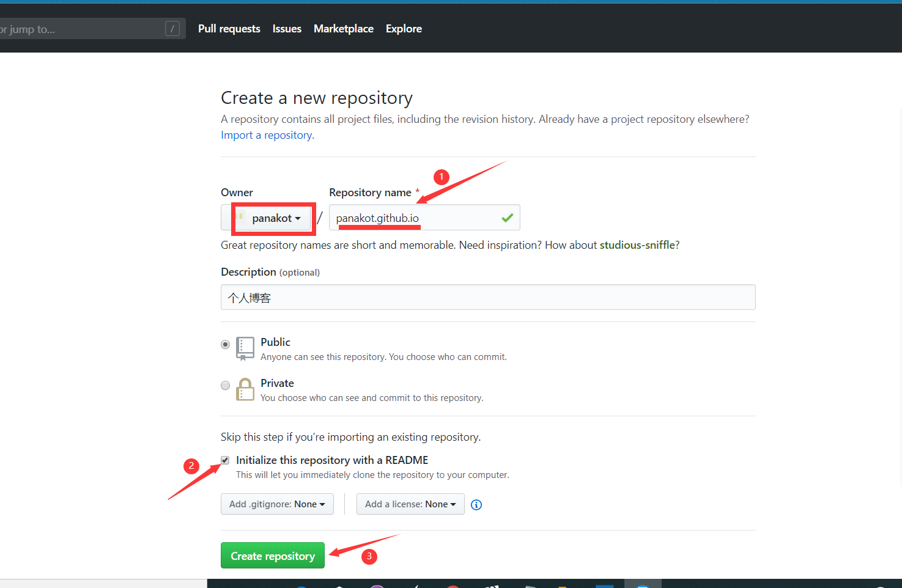
Task: Go to Issues in top navigation
Action: [287, 29]
